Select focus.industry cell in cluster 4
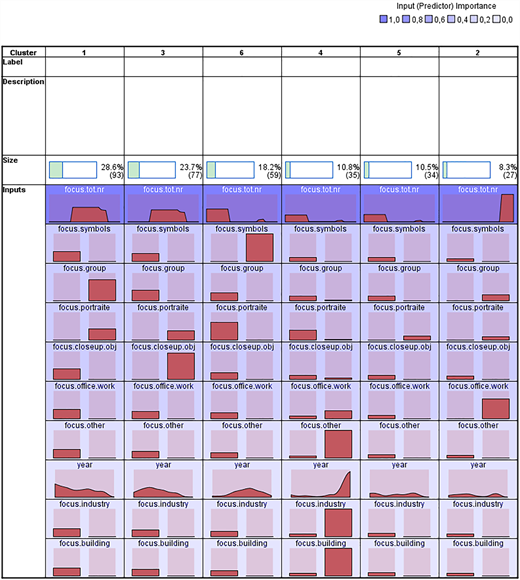Screen dimensions: 520x580 click(x=321, y=519)
